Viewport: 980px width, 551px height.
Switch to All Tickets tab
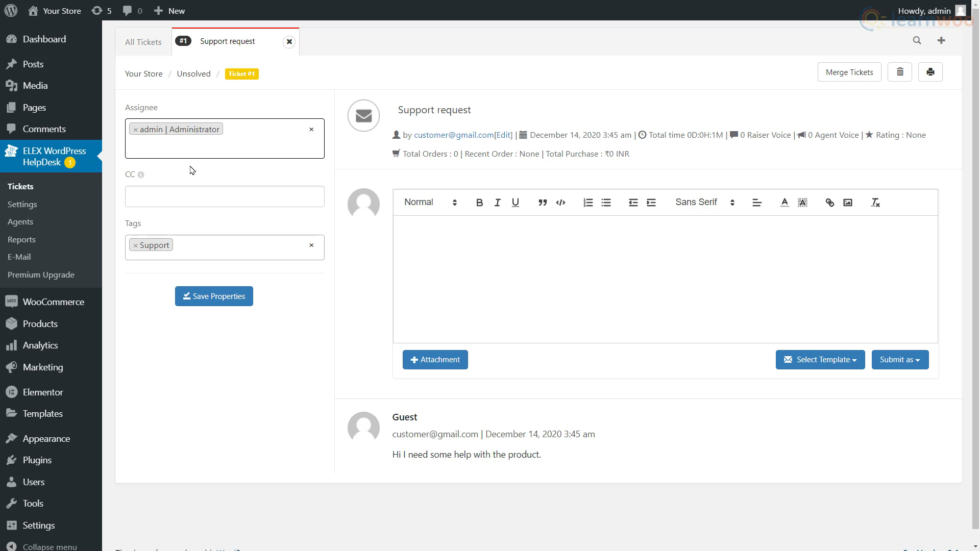coord(143,42)
